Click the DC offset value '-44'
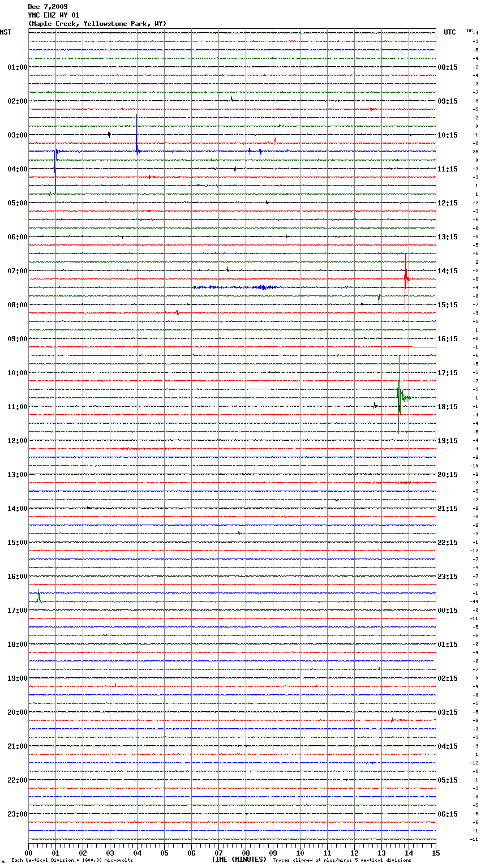 pyautogui.click(x=475, y=601)
